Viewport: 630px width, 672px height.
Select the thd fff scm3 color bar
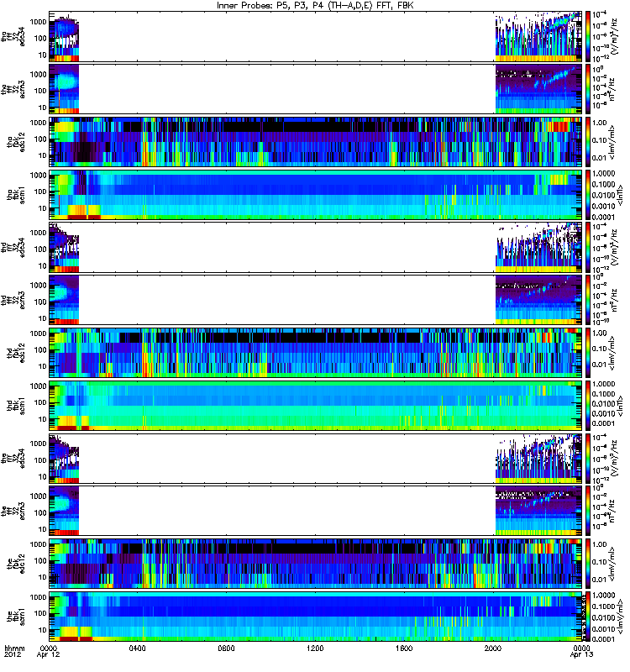tap(588, 300)
